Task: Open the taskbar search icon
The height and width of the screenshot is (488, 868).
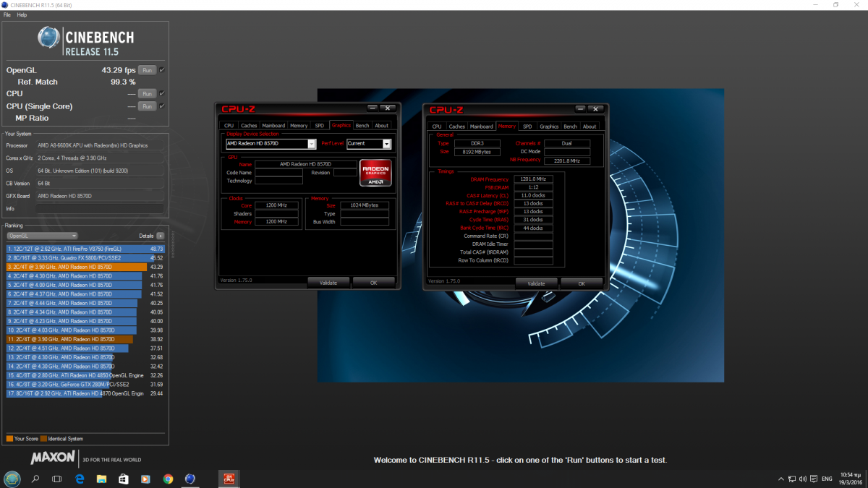Action: point(35,479)
